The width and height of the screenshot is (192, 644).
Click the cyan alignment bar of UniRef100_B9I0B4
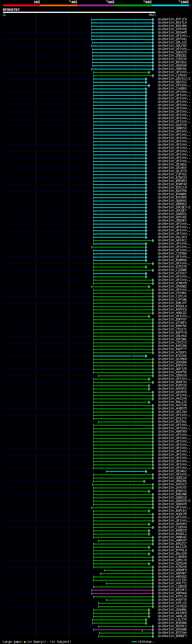tap(123, 26)
